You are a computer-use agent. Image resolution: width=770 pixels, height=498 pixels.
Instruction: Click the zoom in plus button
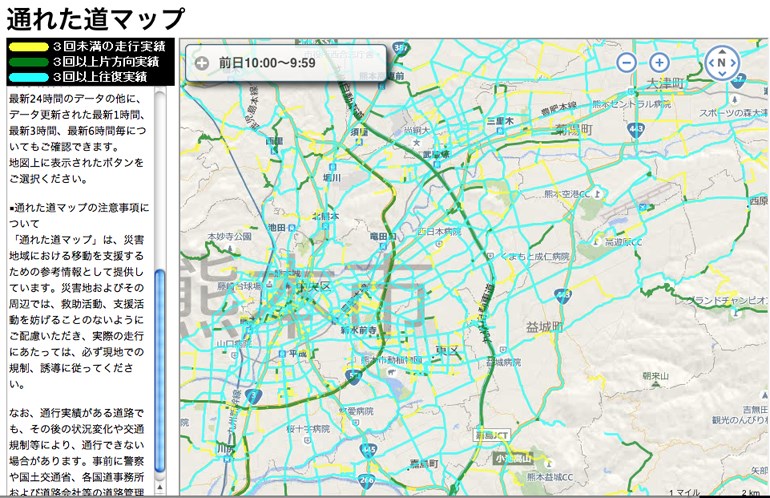coord(659,63)
